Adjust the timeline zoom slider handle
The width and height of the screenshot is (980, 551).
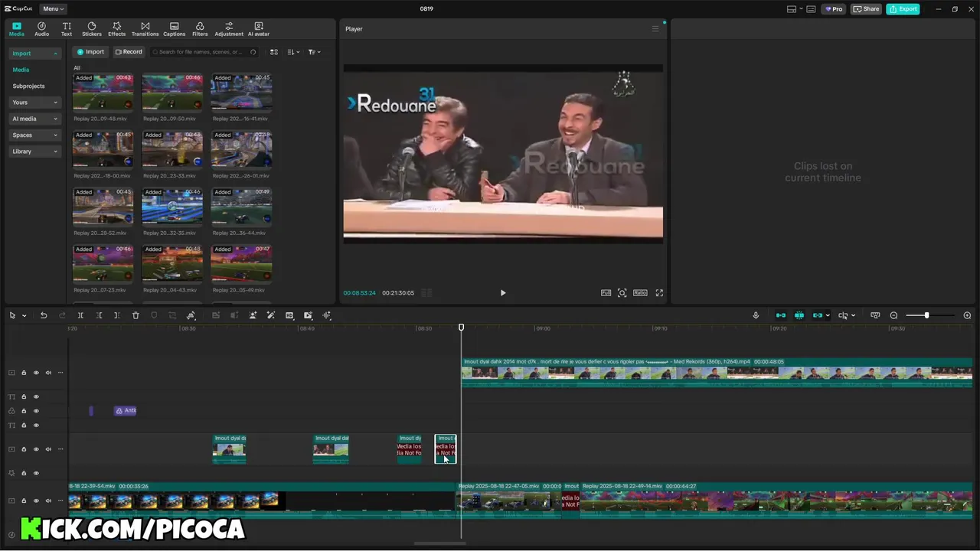(926, 315)
